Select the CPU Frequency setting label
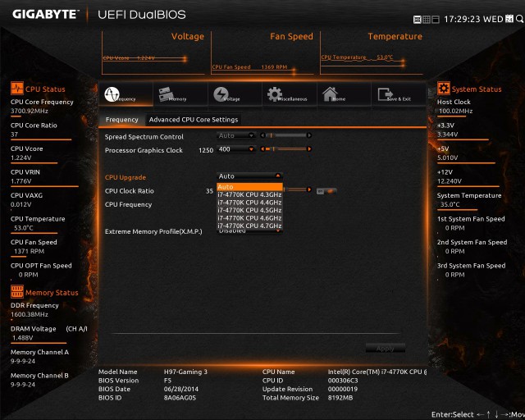This screenshot has height=420, width=525. (x=128, y=204)
